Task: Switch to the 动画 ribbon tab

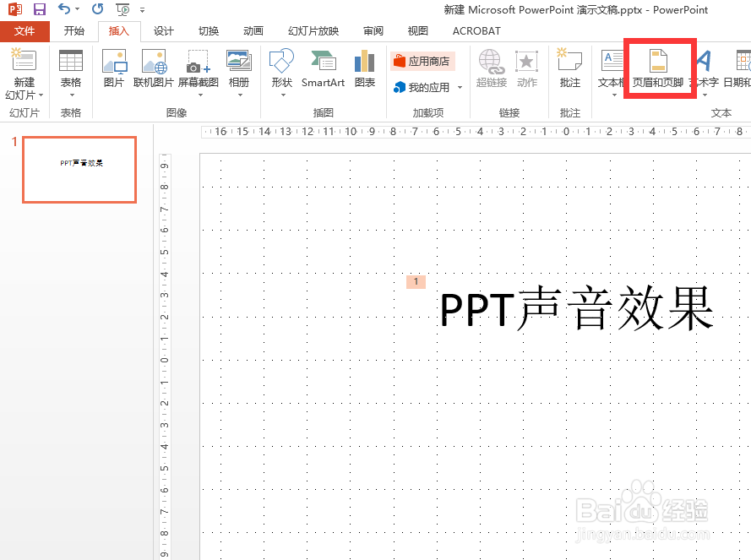Action: [x=253, y=31]
